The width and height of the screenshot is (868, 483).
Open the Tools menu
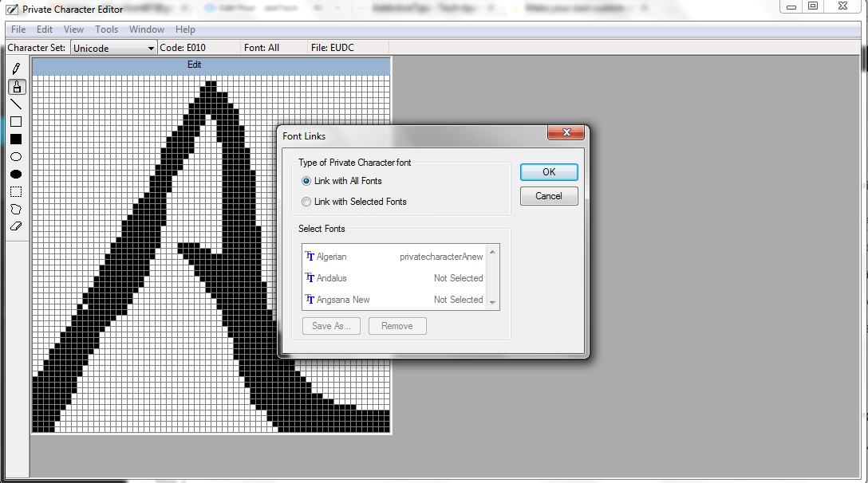pos(106,29)
